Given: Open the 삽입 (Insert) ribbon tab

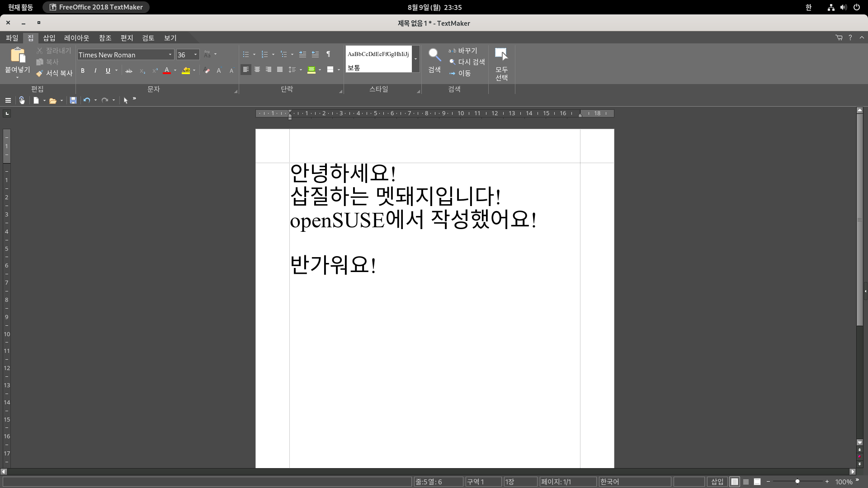Looking at the screenshot, I should pyautogui.click(x=49, y=38).
